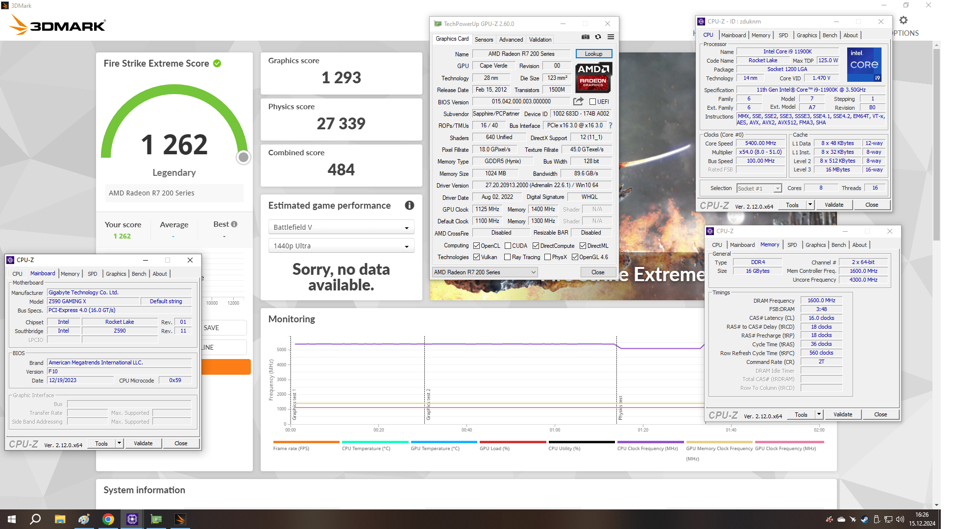Viewport: 980px width, 529px height.
Task: Open the 1440p Ultra resolution dropdown
Action: point(341,246)
